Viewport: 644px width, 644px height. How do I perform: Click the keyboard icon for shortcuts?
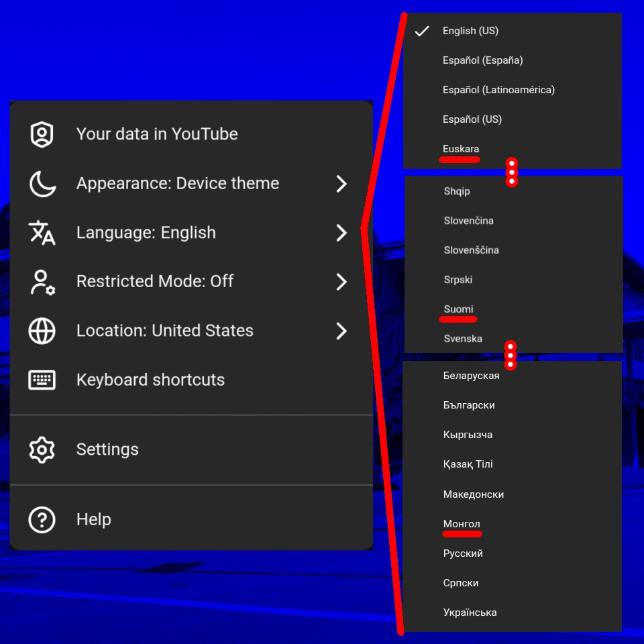coord(42,380)
